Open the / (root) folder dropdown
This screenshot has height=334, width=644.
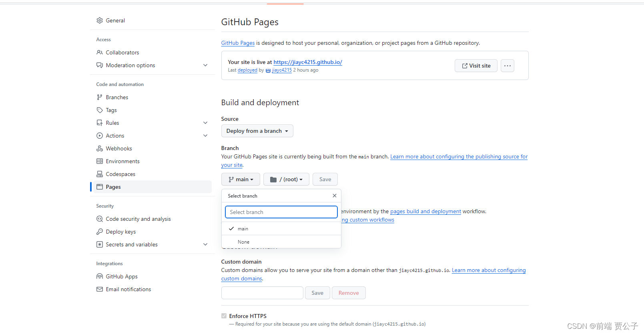pyautogui.click(x=286, y=179)
